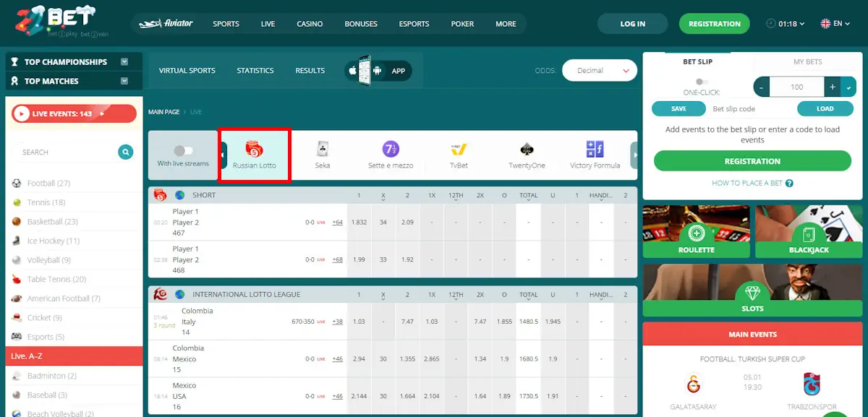Decrease the stake with the minus stepper
868x417 pixels.
(761, 87)
